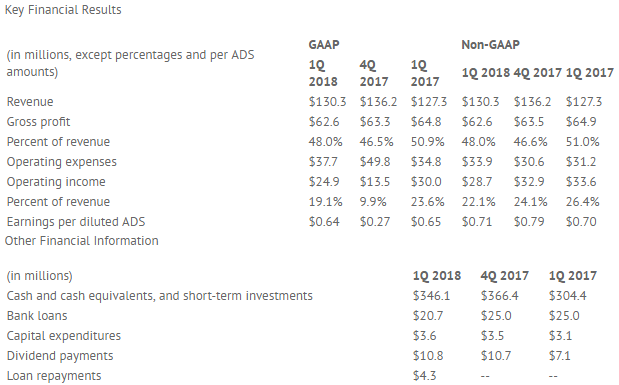
Task: Click the Capital expenditures row label
Action: (64, 336)
